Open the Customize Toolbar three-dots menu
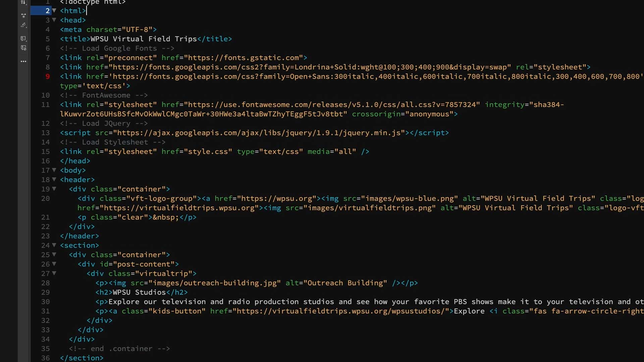Screen dimensions: 644x362 23,61
